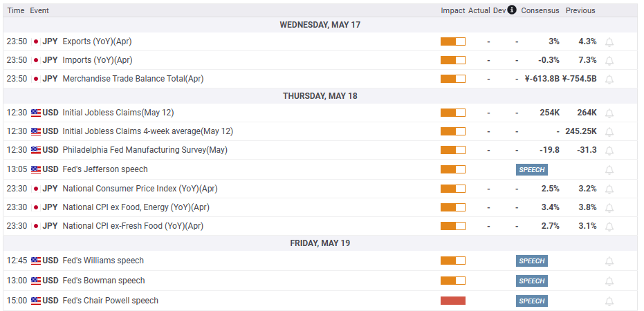
Task: Click red impact bar for Powell speech
Action: coord(452,301)
